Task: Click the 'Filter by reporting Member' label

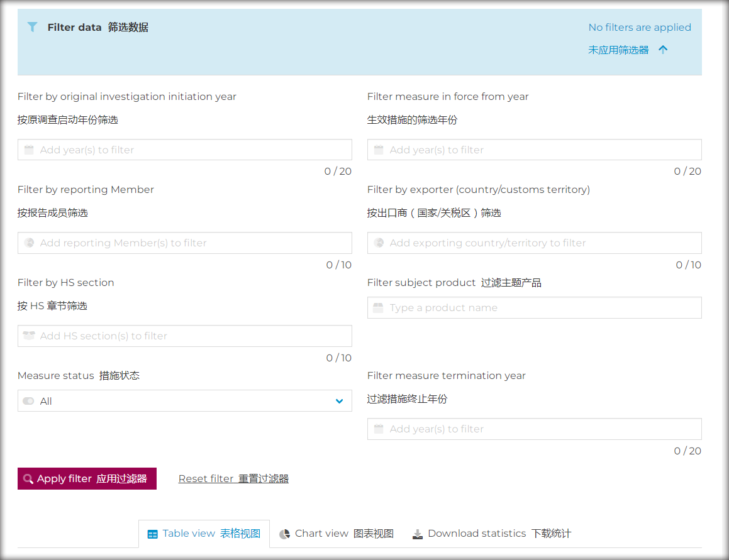Action: pyautogui.click(x=86, y=190)
